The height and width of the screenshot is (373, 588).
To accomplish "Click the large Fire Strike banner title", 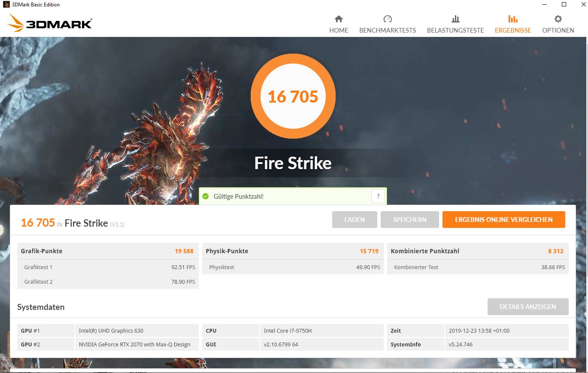I will coord(293,163).
